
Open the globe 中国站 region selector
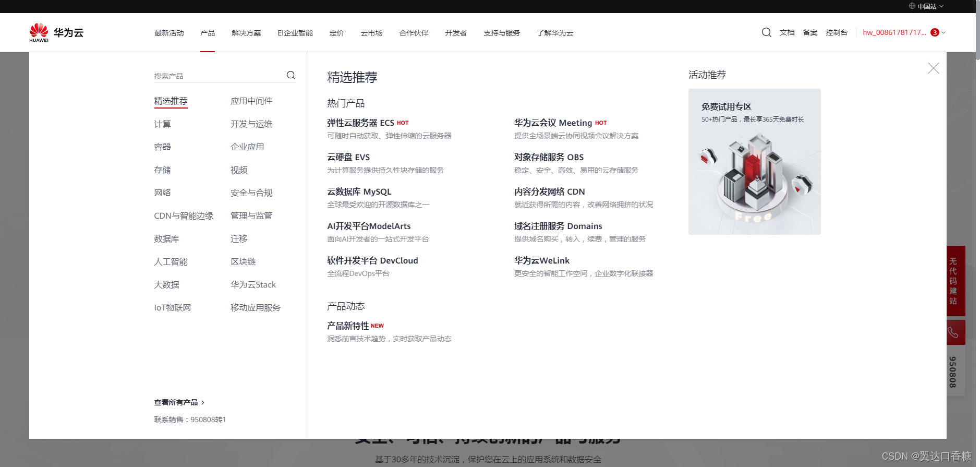pos(926,6)
